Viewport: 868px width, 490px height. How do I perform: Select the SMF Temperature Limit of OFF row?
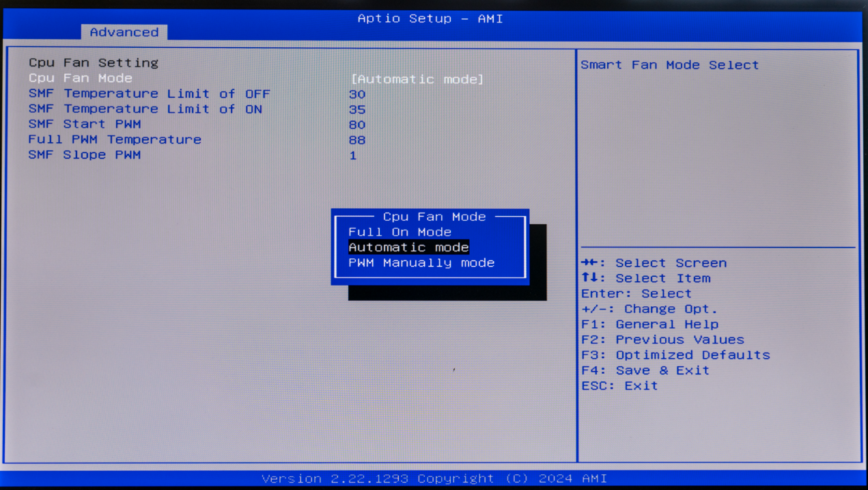149,94
